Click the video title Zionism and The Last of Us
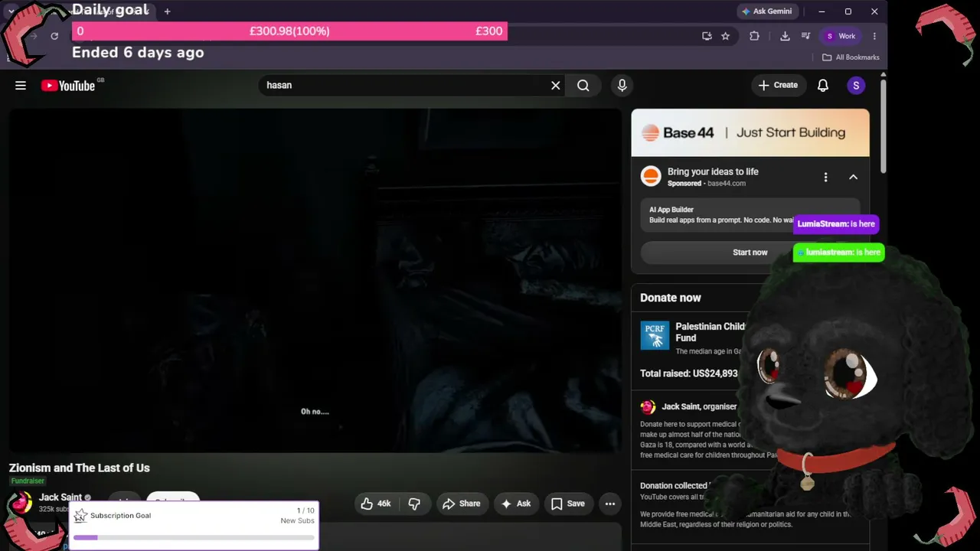Screen dimensions: 980x551 80,468
